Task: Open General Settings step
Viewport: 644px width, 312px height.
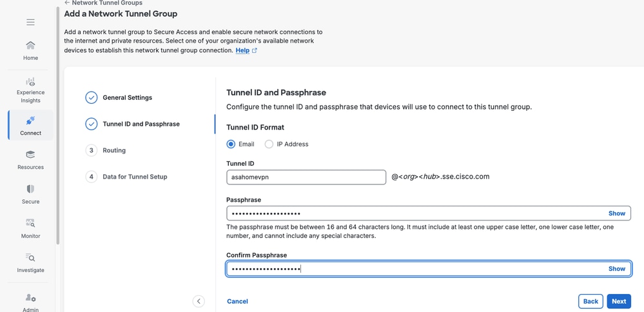Action: (128, 98)
